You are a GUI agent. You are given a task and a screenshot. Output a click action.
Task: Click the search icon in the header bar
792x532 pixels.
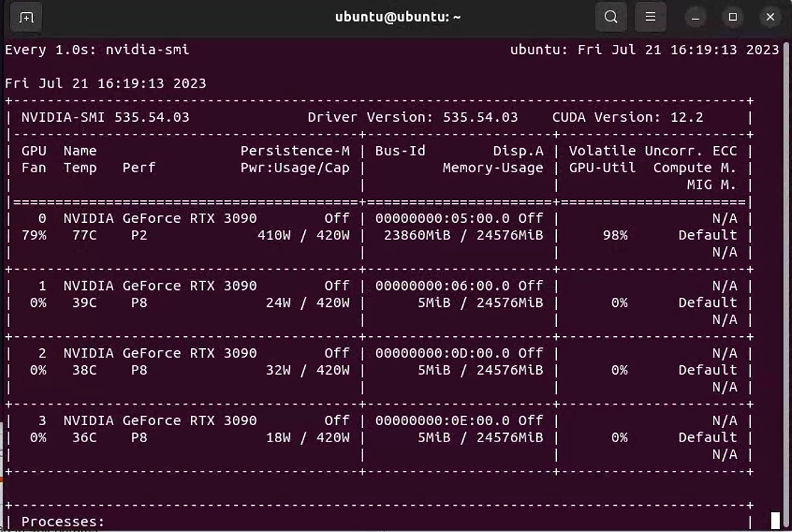point(610,16)
